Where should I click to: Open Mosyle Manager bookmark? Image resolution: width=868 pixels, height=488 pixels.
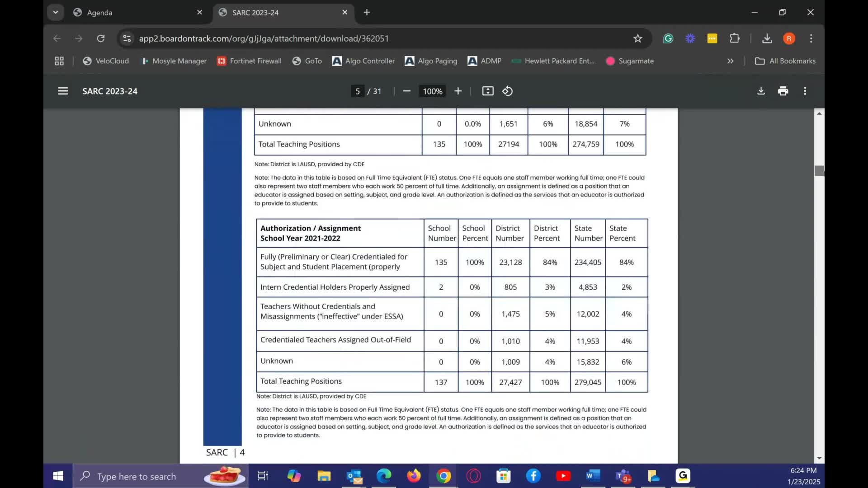click(x=174, y=61)
